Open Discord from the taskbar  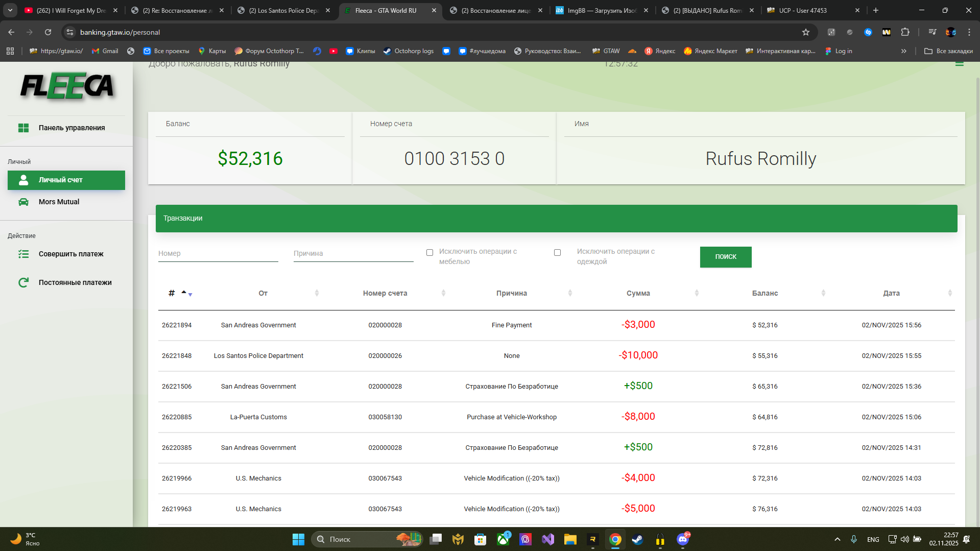coord(683,539)
